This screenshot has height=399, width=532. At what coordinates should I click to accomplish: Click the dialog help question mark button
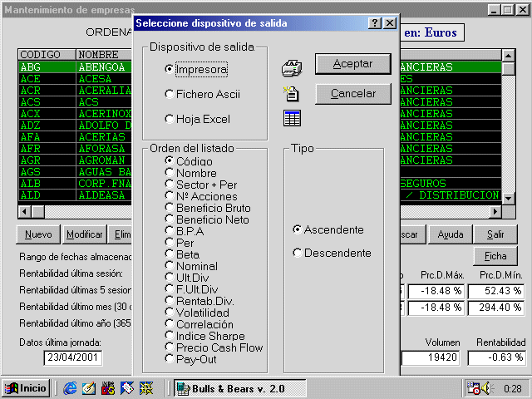tap(375, 23)
